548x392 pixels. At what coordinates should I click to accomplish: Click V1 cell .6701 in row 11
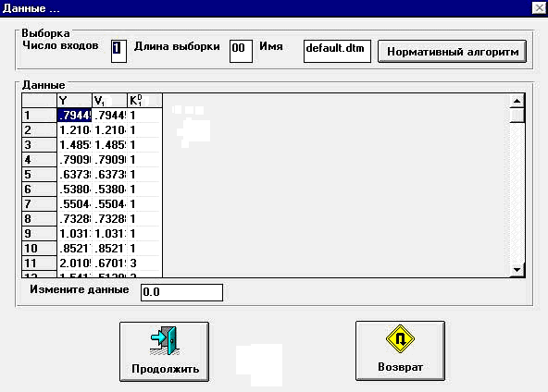pyautogui.click(x=110, y=263)
